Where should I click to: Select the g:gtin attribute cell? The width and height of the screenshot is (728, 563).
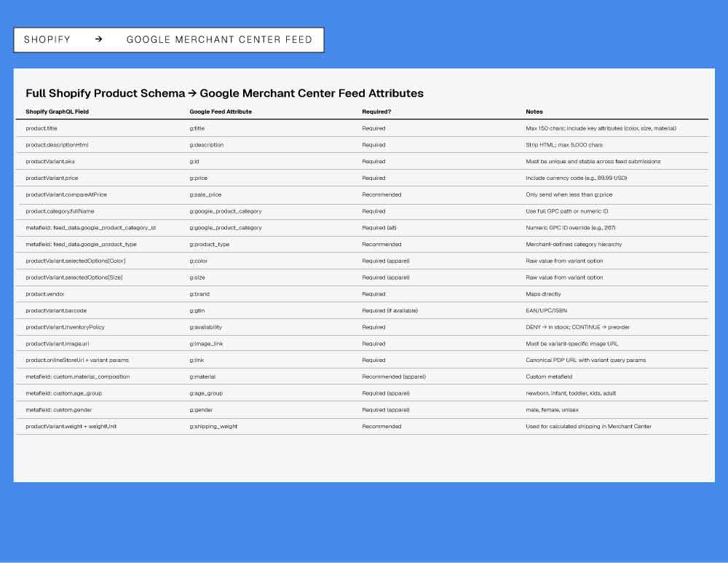197,311
